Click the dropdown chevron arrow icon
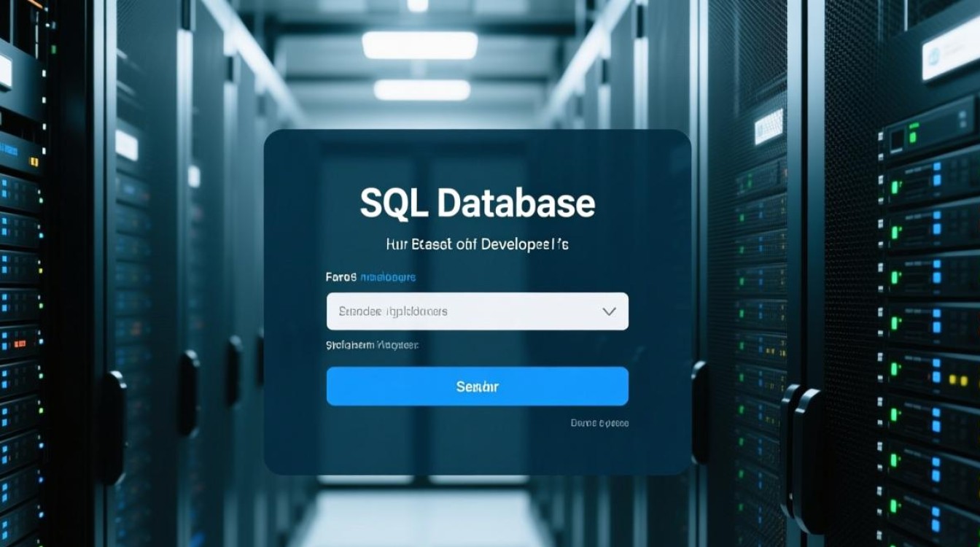Screen dimensions: 980x547 pyautogui.click(x=609, y=311)
